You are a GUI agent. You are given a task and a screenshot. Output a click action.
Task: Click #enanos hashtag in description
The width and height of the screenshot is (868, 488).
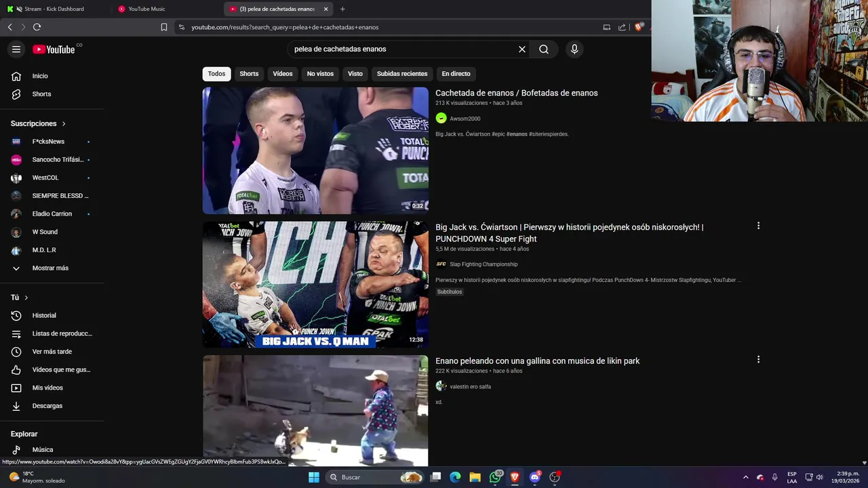click(x=517, y=134)
